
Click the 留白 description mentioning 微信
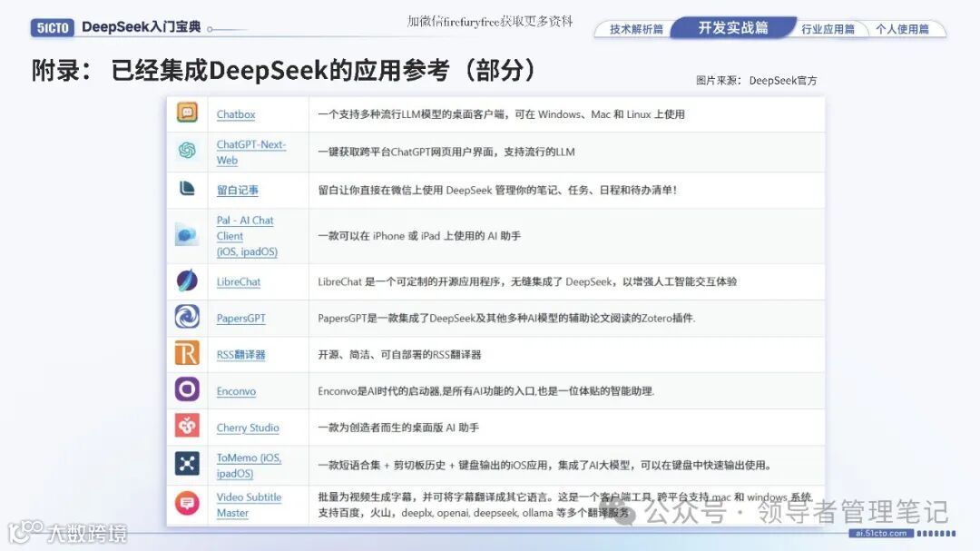(x=497, y=190)
